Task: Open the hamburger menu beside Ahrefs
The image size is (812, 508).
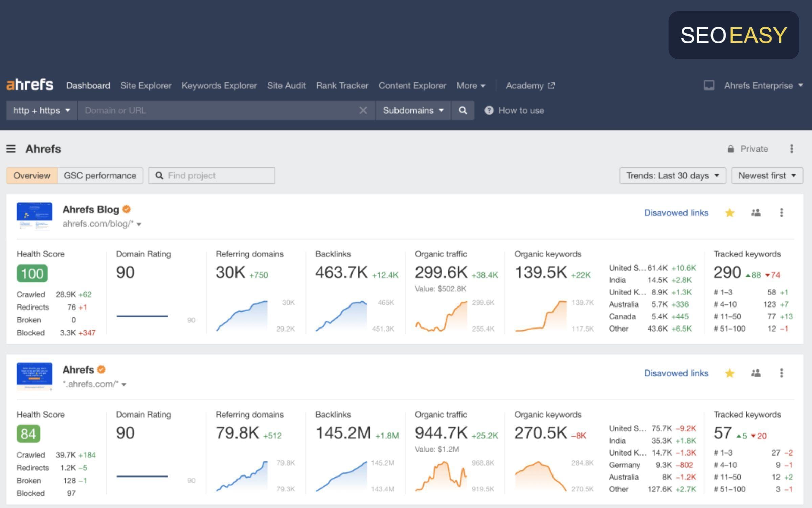Action: point(11,149)
